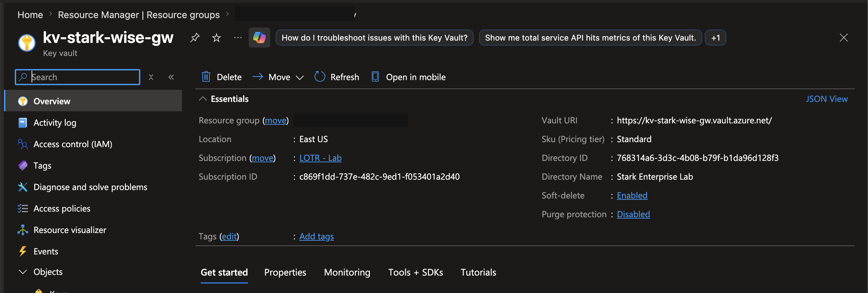This screenshot has height=293, width=868.
Task: Add key vault to favorites star
Action: pos(216,38)
